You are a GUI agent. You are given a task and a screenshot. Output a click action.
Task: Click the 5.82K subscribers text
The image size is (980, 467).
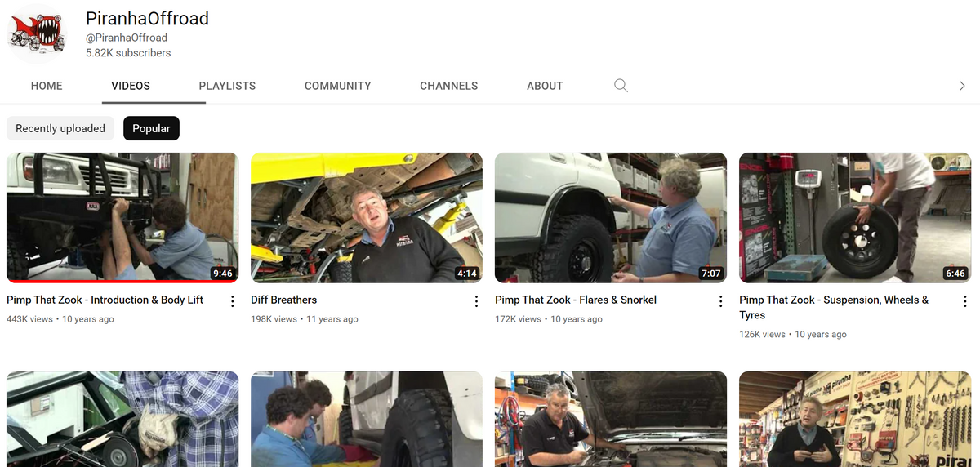pos(128,53)
